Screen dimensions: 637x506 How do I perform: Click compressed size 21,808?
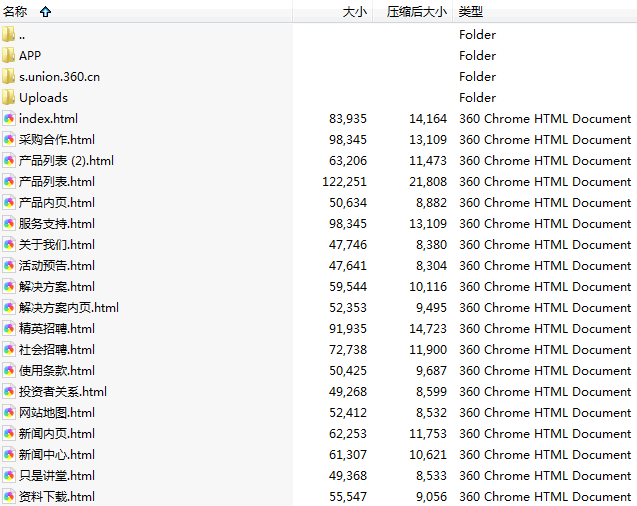428,182
